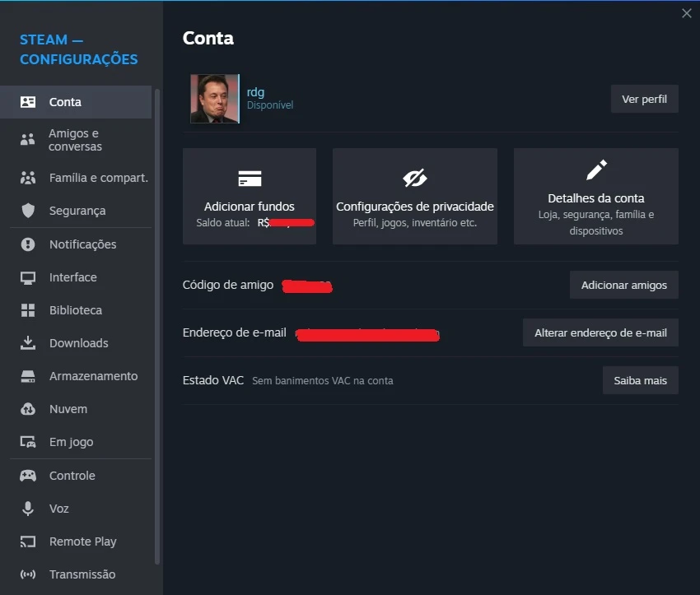This screenshot has height=595, width=700.
Task: Click the Remote Play cast icon
Action: [x=28, y=542]
